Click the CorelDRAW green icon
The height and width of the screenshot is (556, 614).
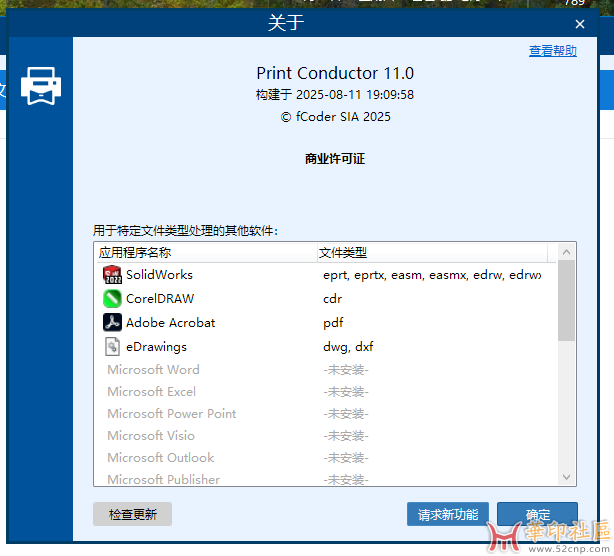(x=112, y=299)
